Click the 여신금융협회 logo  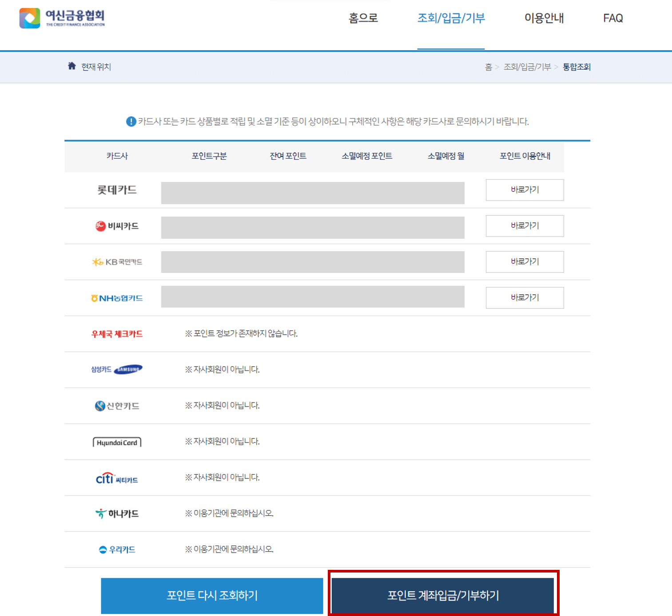(x=62, y=18)
